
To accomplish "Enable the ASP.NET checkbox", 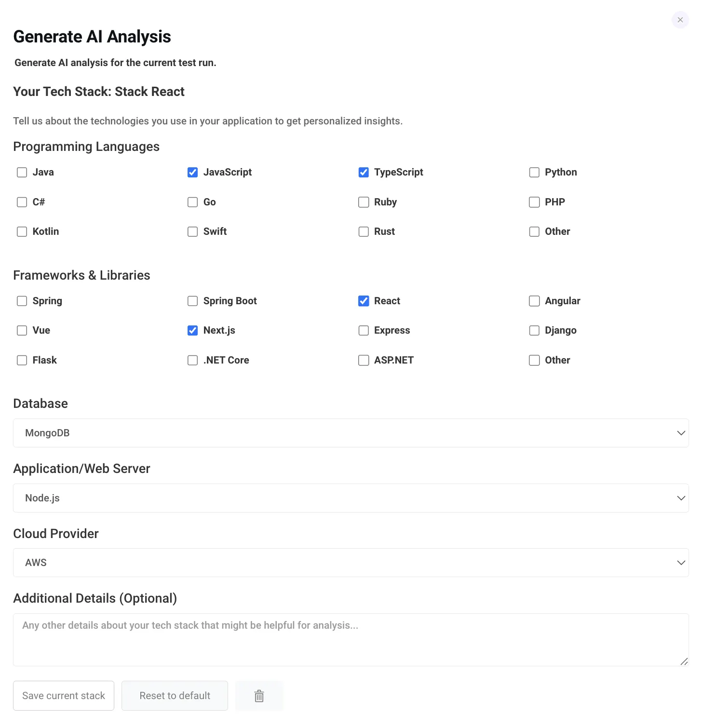I will coord(364,361).
